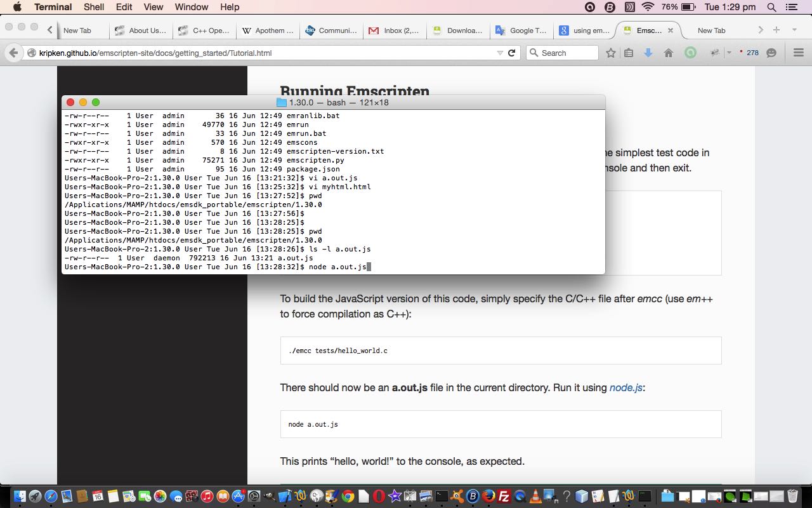Open Spotlight search magnifier in menu bar
812x508 pixels.
coord(771,7)
